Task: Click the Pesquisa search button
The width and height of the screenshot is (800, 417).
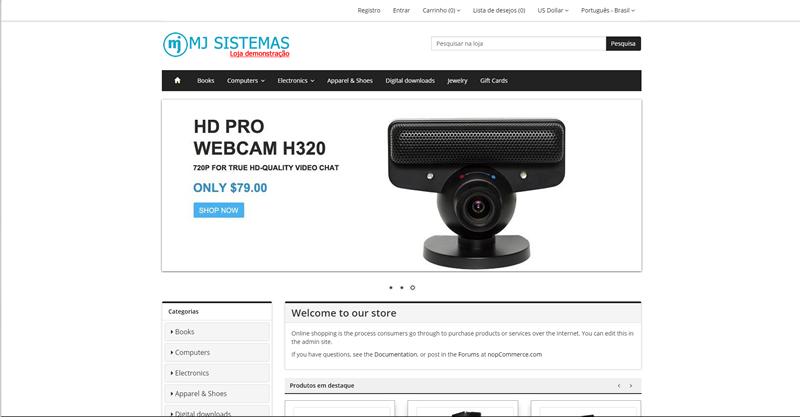Action: (623, 43)
